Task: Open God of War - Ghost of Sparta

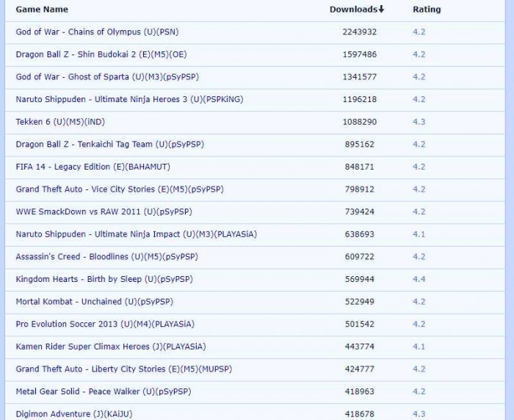Action: pos(107,77)
